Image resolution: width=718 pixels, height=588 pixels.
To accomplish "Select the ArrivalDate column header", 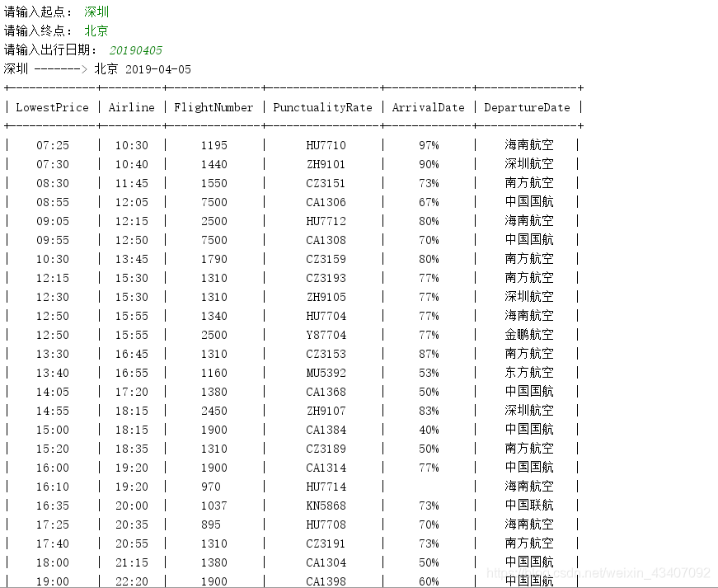I will tap(428, 107).
